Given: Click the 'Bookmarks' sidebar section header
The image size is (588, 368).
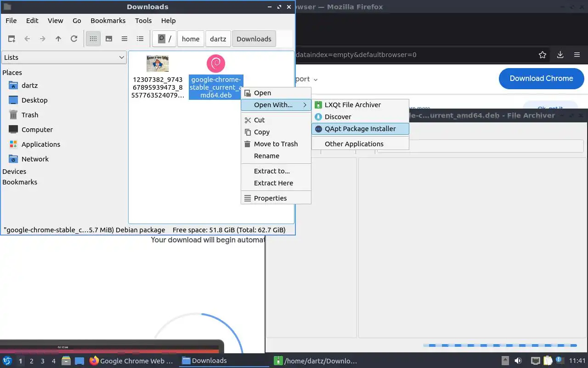Looking at the screenshot, I should (x=20, y=182).
